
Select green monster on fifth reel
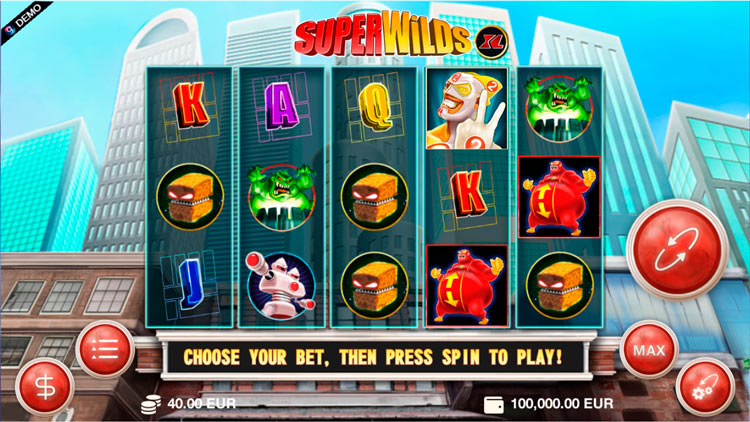[x=559, y=109]
